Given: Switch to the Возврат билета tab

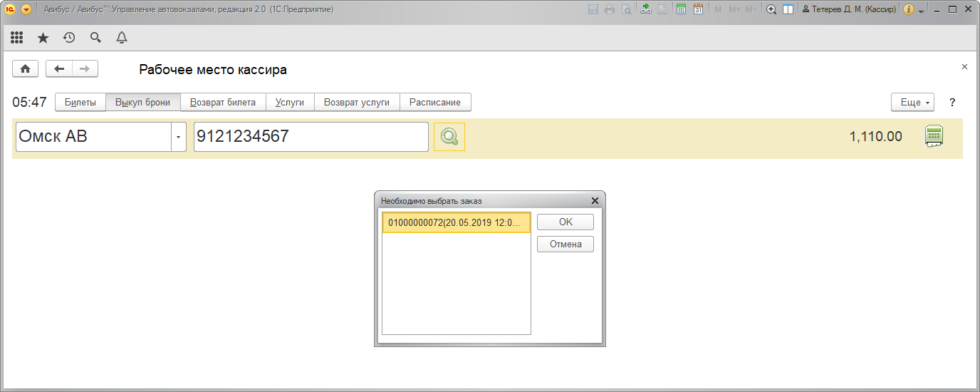Looking at the screenshot, I should point(223,103).
